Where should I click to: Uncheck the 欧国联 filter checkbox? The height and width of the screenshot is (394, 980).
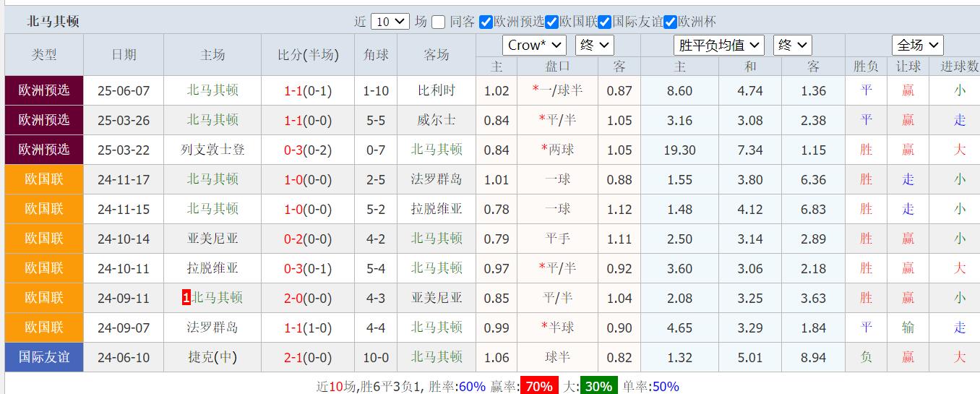551,22
